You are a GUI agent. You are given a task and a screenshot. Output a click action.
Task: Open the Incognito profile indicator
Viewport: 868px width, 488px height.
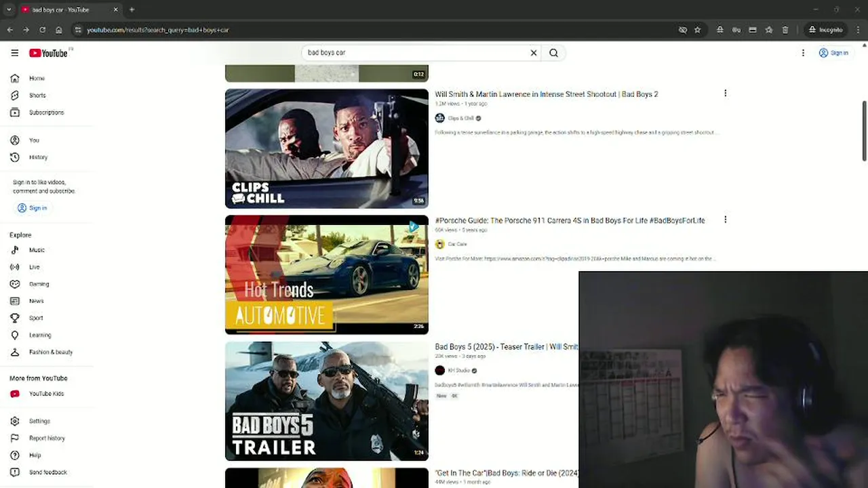pos(825,30)
